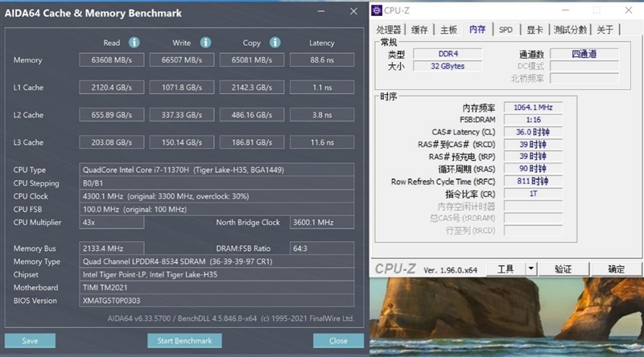Click the 确定 button in CPU-Z
The width and height of the screenshot is (644, 357).
(x=616, y=269)
